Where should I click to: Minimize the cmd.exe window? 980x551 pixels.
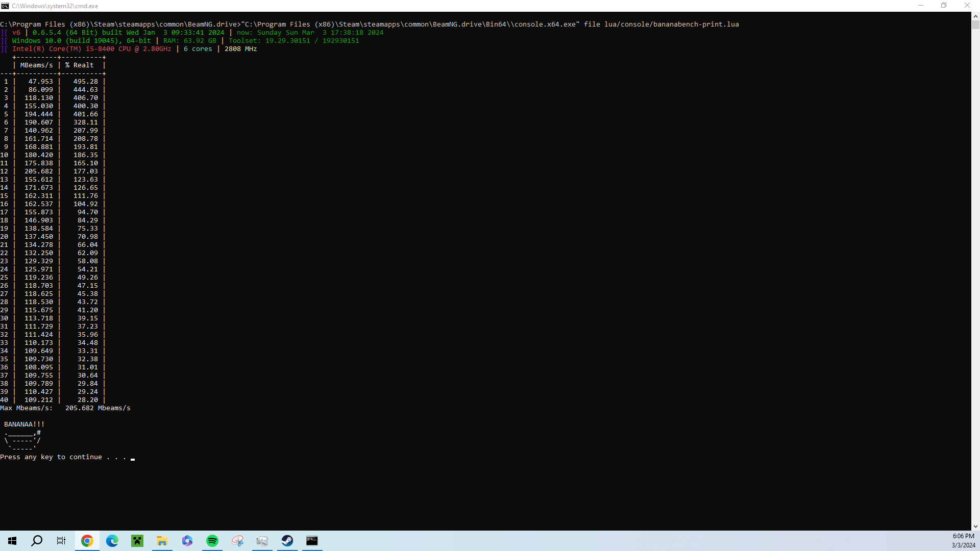coord(921,6)
